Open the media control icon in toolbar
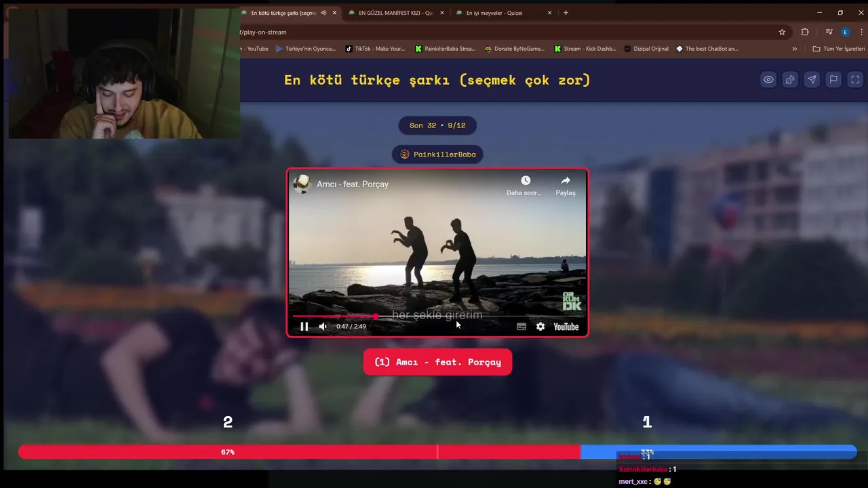 (829, 32)
